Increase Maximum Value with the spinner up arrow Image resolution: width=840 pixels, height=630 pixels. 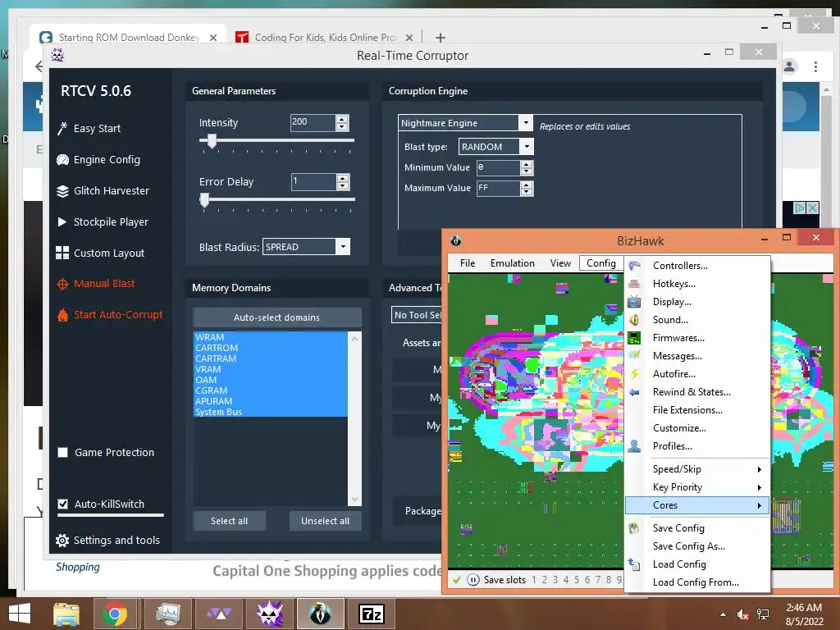pyautogui.click(x=527, y=185)
